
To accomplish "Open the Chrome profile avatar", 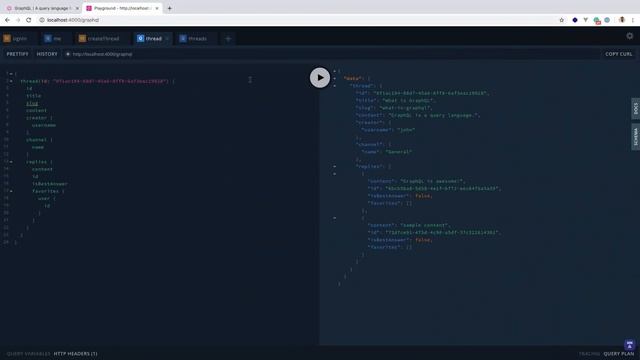I will pos(622,20).
